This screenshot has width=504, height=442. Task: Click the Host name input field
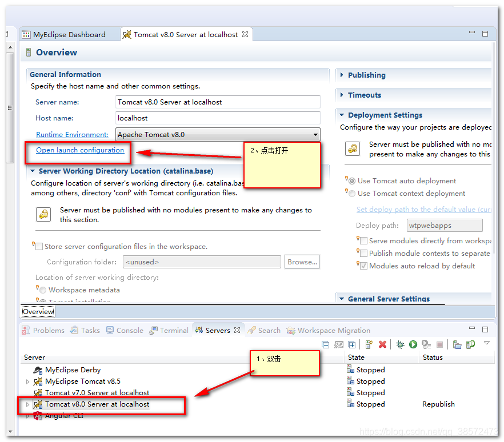click(218, 118)
